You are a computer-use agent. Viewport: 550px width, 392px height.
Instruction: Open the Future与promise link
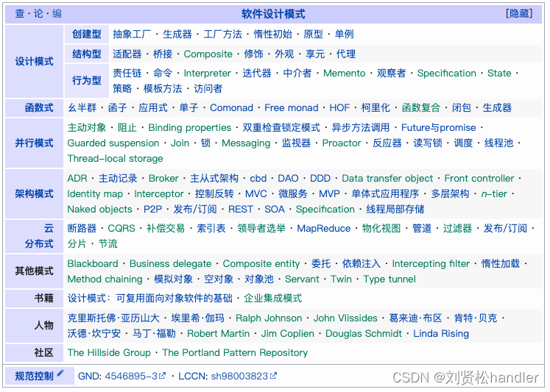pyautogui.click(x=439, y=127)
